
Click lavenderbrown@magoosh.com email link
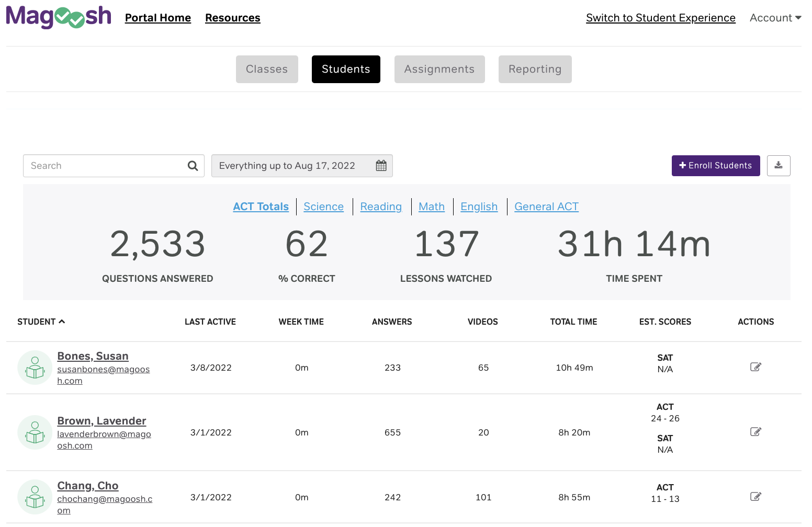coord(104,440)
